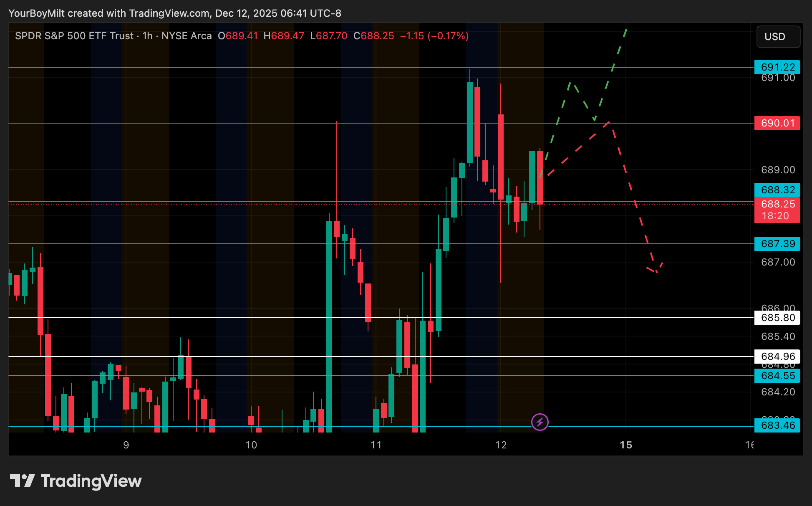The width and height of the screenshot is (812, 506).
Task: Click the current price 688.25 label
Action: tap(777, 204)
